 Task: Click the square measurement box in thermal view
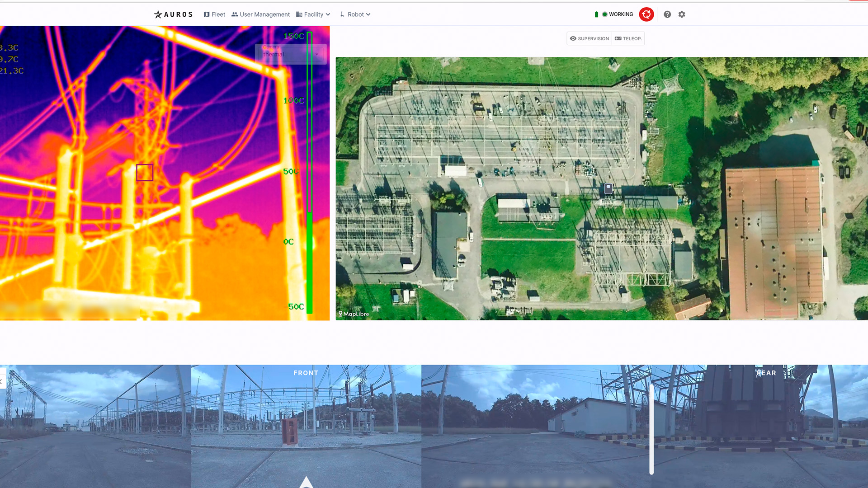coord(145,173)
